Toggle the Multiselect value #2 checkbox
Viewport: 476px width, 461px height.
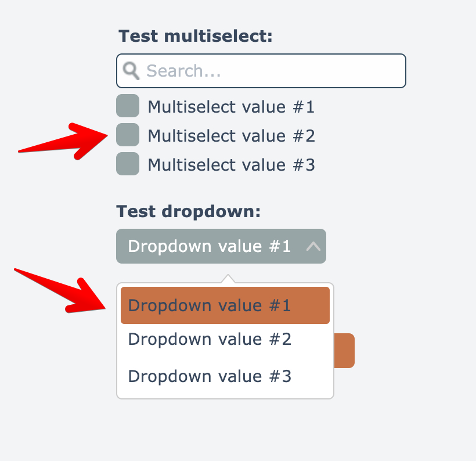pyautogui.click(x=128, y=135)
